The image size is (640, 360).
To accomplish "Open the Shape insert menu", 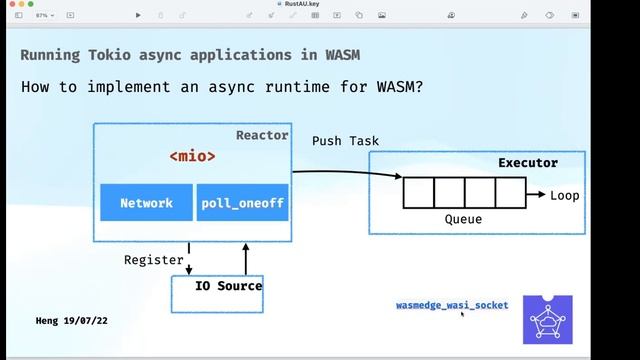I will pyautogui.click(x=359, y=16).
